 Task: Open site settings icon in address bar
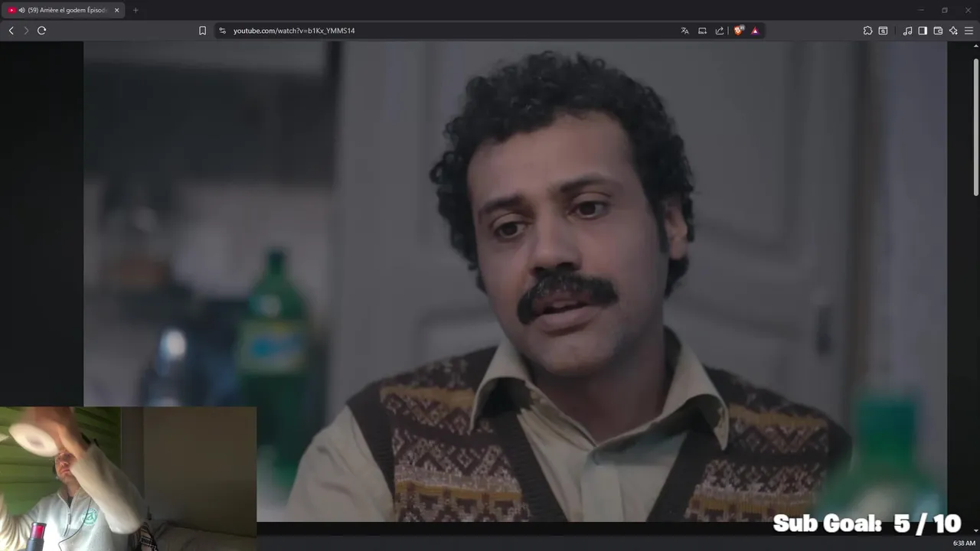222,31
